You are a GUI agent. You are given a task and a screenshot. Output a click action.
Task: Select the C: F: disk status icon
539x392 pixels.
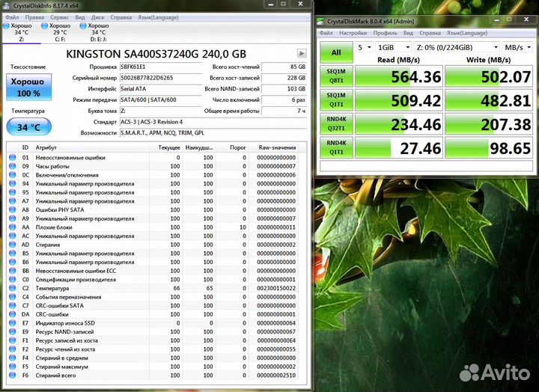click(44, 25)
